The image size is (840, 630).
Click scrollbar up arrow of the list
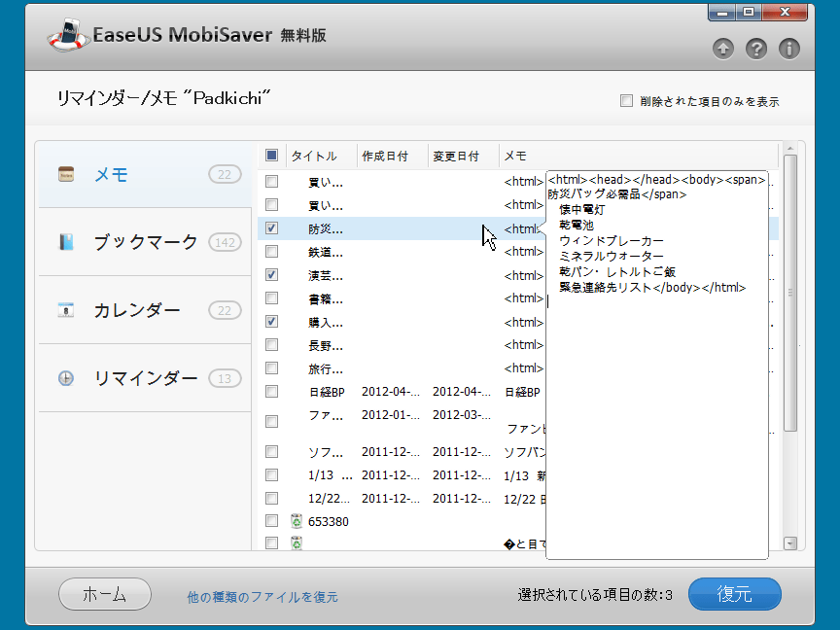coord(790,148)
